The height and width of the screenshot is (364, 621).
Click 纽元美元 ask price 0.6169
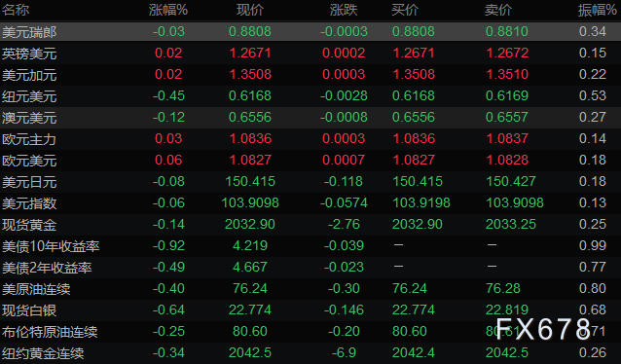tap(507, 95)
